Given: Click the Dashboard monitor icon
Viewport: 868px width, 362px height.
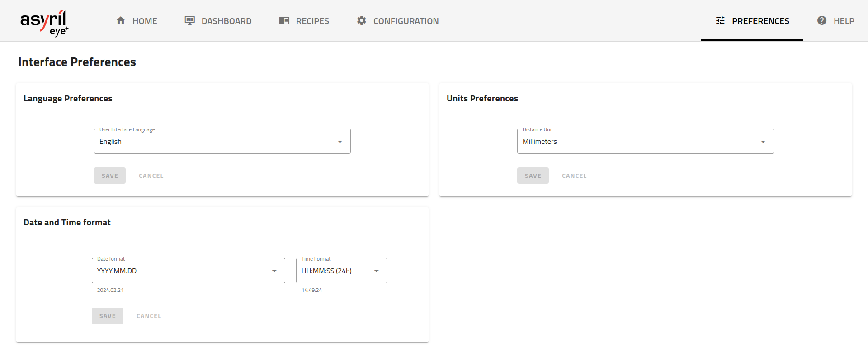Looking at the screenshot, I should [x=189, y=21].
